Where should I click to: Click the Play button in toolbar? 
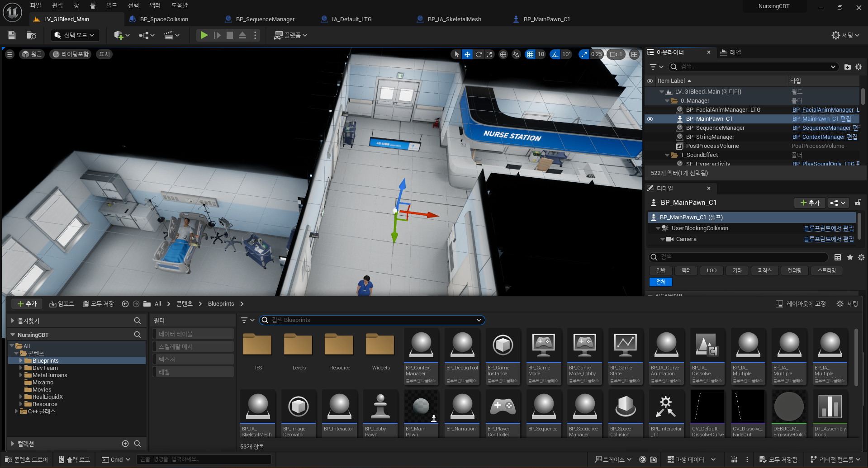click(204, 35)
